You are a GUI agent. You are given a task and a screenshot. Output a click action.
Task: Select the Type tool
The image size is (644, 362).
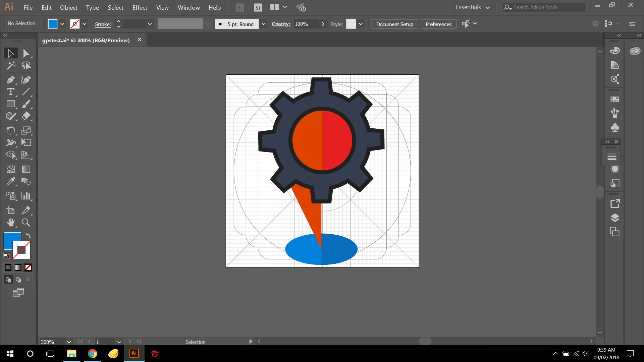coord(11,92)
